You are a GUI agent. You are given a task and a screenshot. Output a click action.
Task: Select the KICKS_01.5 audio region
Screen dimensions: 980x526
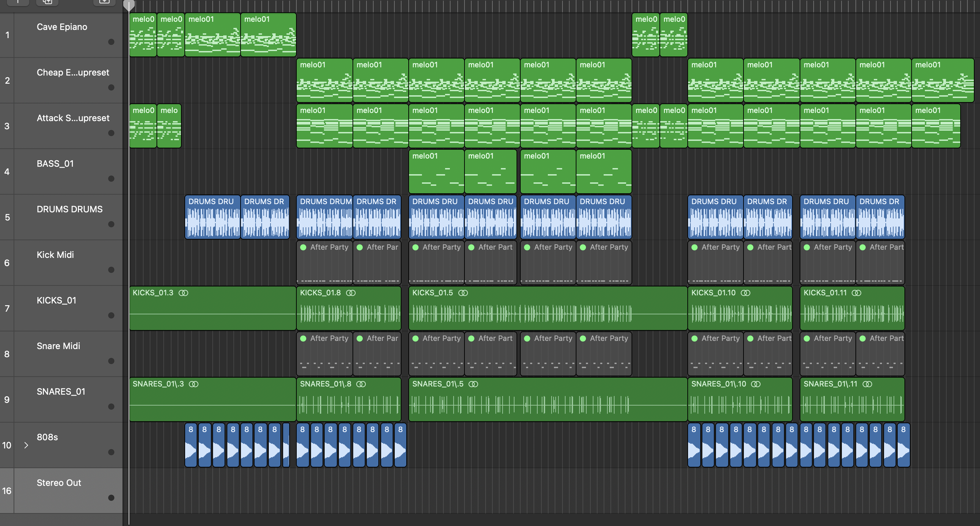click(x=548, y=308)
